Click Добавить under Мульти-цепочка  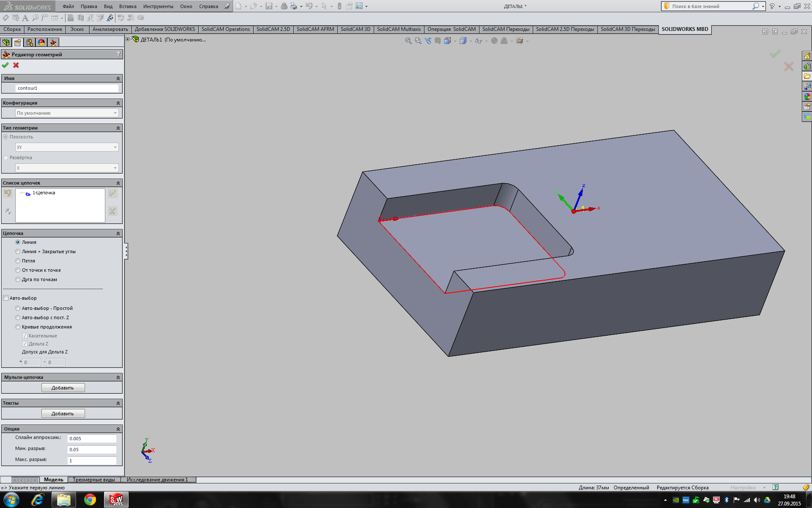point(63,388)
